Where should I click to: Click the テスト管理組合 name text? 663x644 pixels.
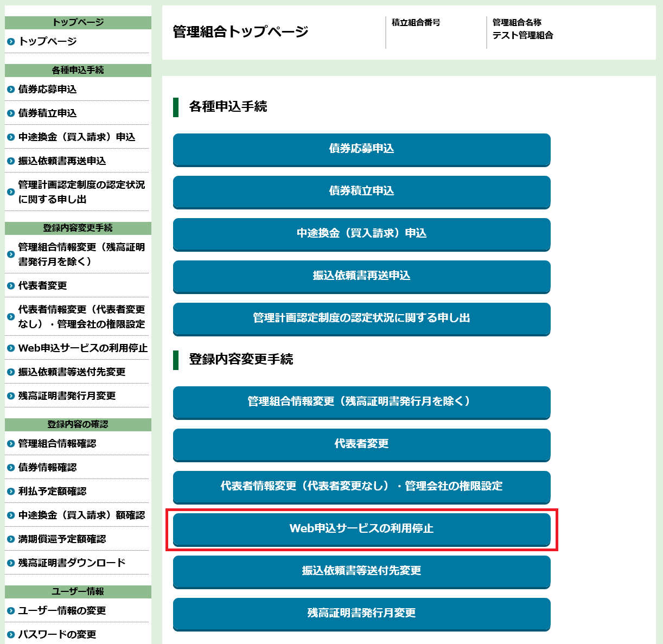tap(523, 35)
